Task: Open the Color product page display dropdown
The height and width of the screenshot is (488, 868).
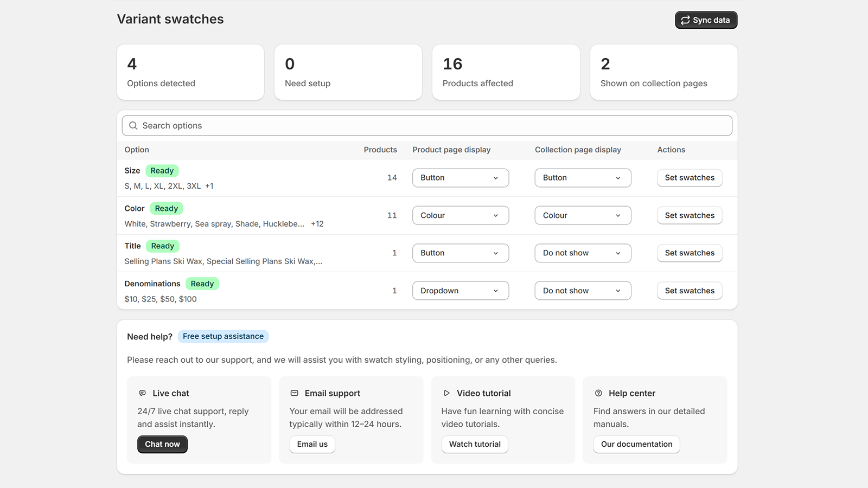Action: click(x=461, y=215)
